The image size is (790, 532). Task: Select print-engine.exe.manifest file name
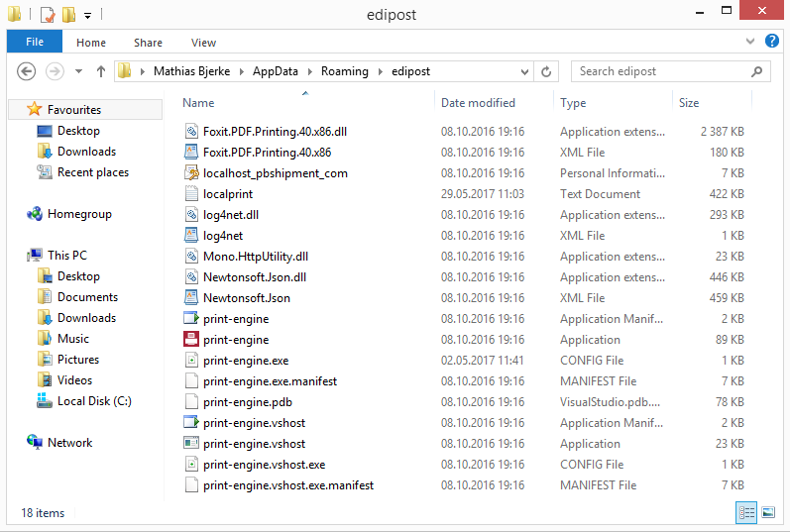click(270, 381)
